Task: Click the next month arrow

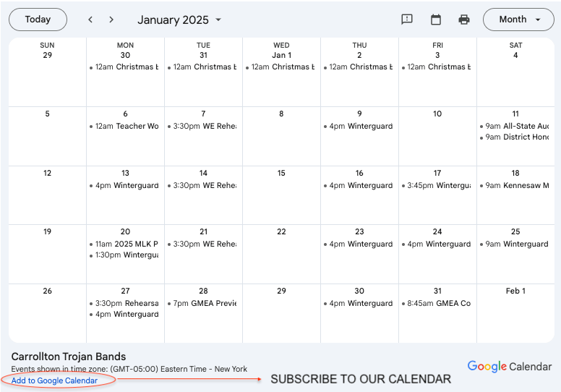Action: click(111, 20)
